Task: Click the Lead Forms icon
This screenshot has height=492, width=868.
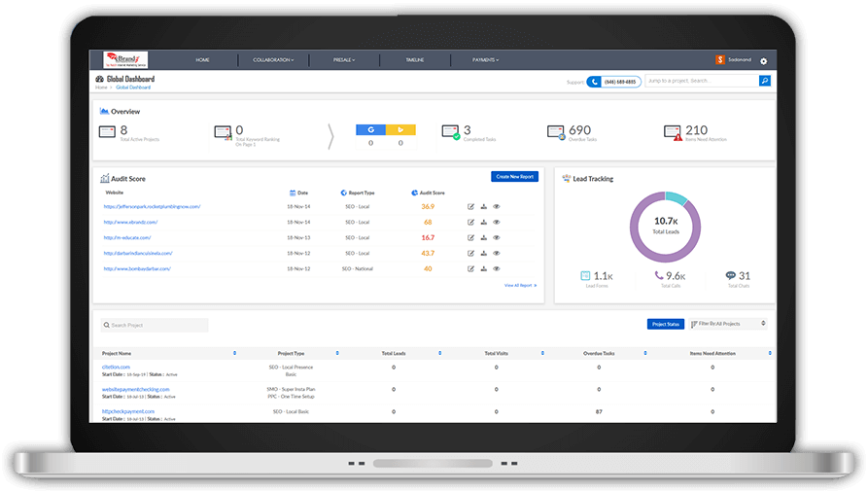Action: [585, 276]
